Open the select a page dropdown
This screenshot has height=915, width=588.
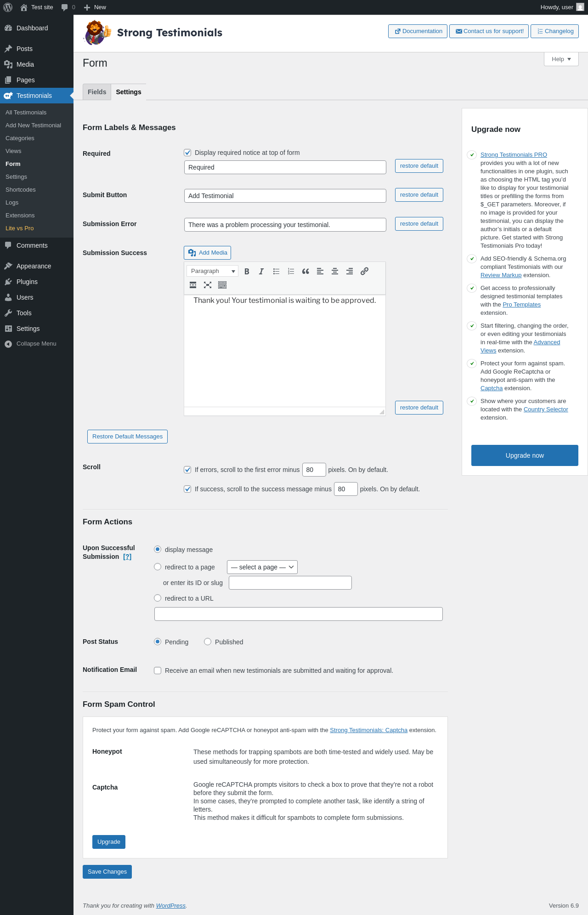click(x=262, y=567)
